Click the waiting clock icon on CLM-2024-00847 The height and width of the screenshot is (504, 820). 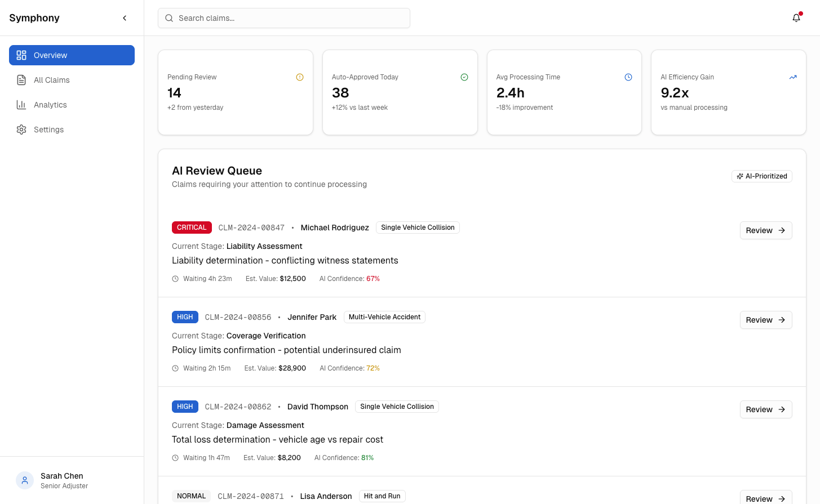[175, 278]
